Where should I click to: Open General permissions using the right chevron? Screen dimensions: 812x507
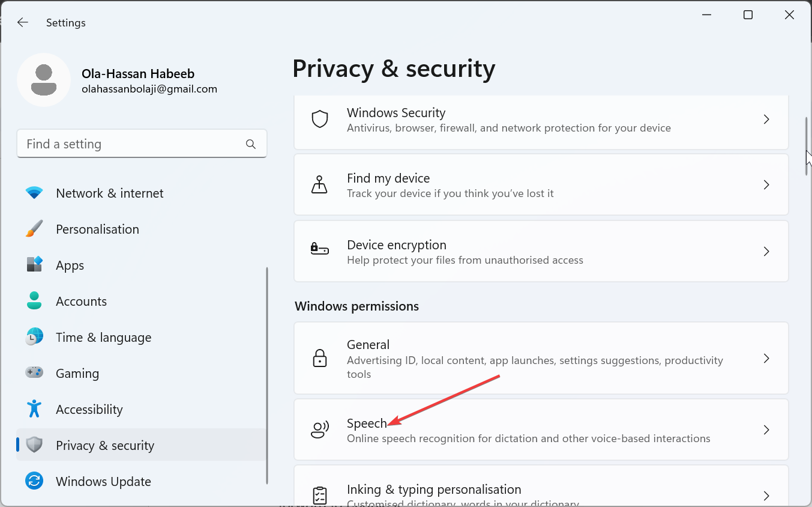point(766,358)
